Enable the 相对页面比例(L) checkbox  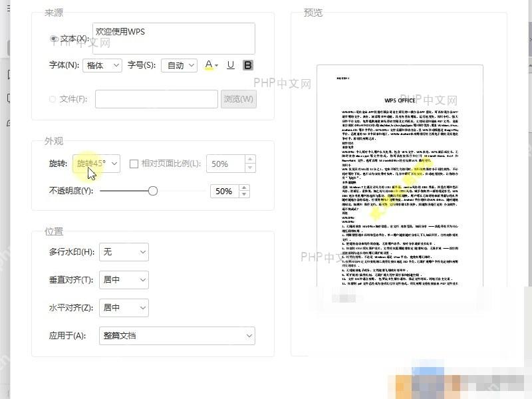pyautogui.click(x=134, y=164)
